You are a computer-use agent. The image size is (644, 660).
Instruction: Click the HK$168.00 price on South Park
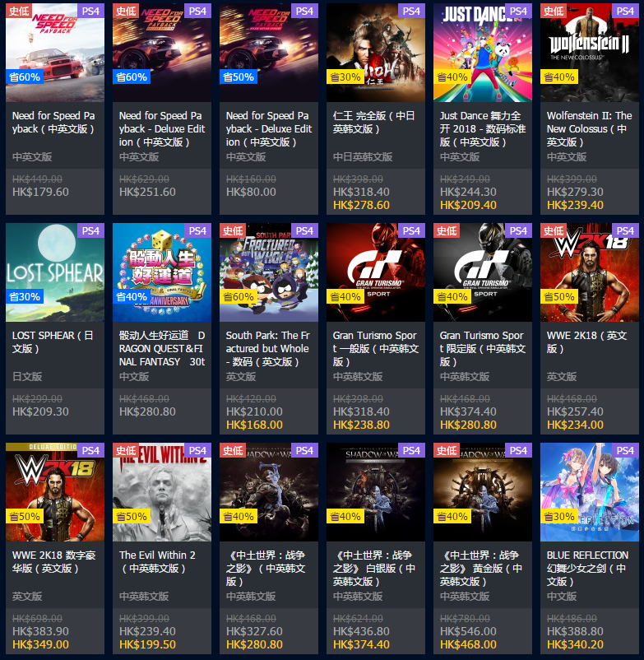tap(254, 425)
